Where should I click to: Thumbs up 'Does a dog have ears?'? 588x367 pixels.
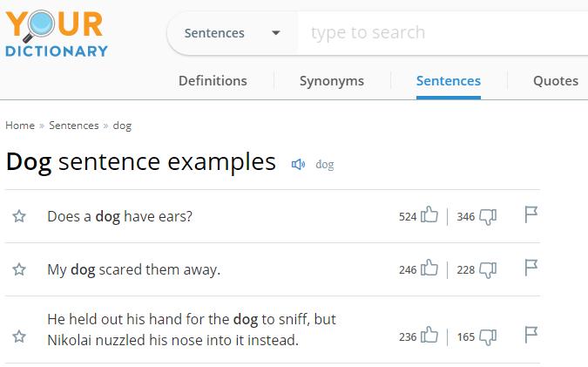pos(429,215)
